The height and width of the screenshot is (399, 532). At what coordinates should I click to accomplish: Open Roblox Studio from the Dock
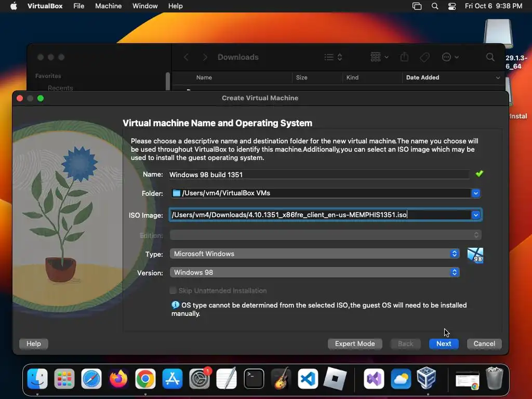point(335,379)
